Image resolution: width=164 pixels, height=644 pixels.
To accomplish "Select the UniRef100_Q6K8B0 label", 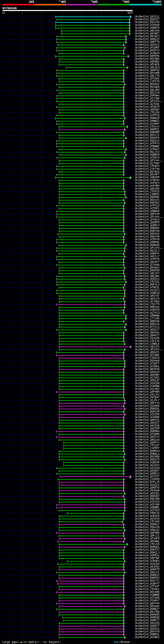I will point(147,375).
